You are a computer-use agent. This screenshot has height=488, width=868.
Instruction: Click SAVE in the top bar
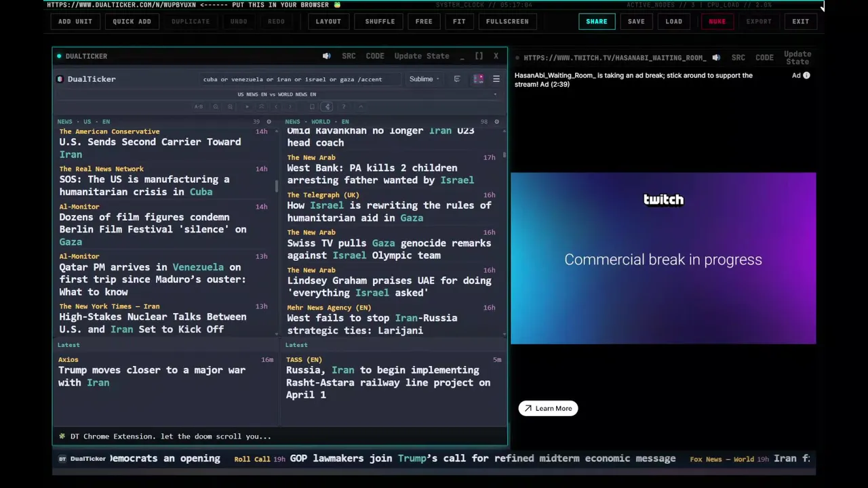tap(636, 21)
